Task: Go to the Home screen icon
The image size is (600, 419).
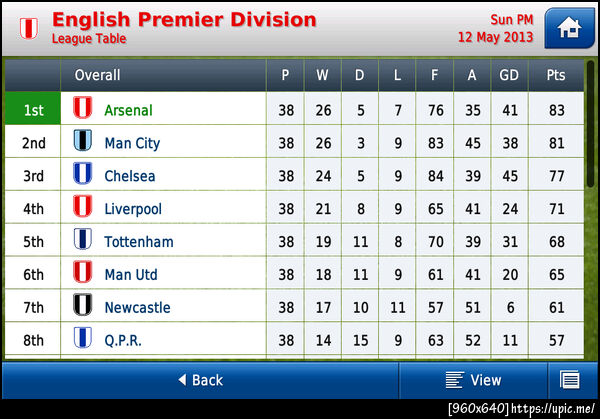Action: 569,28
